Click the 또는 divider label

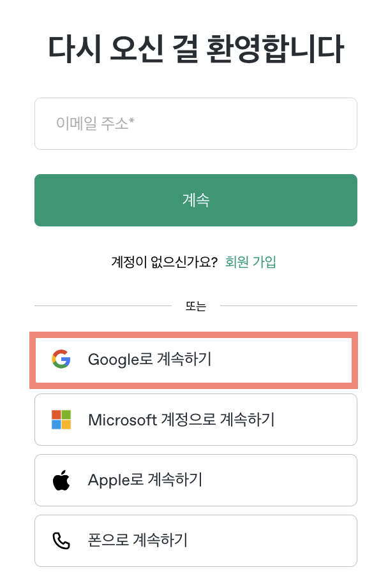196,306
